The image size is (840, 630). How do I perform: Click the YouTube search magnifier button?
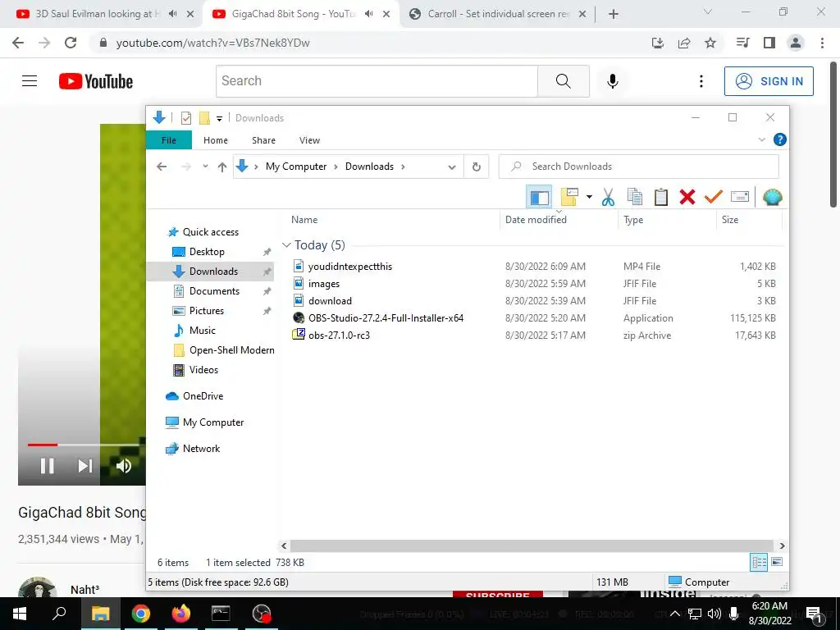pos(563,81)
